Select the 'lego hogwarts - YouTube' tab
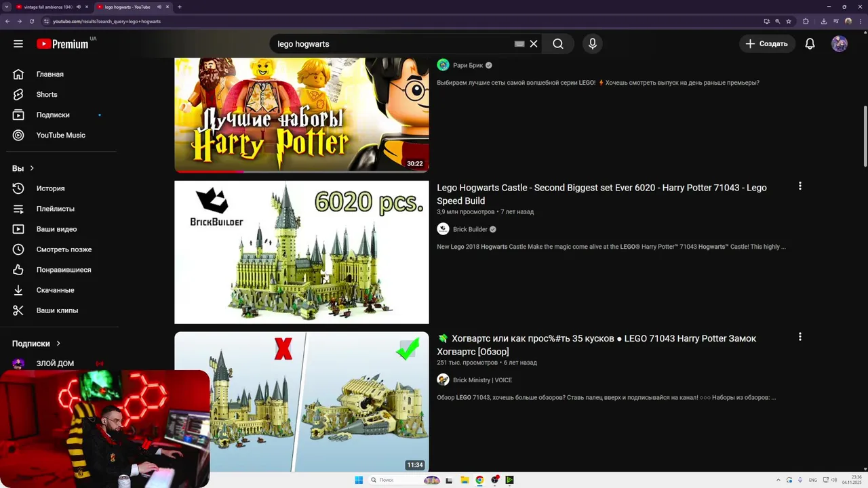Viewport: 868px width, 488px height. coord(132,7)
